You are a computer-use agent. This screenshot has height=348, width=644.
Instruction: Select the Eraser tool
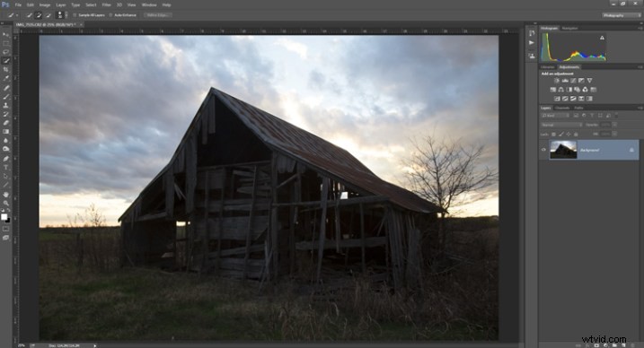(x=5, y=123)
